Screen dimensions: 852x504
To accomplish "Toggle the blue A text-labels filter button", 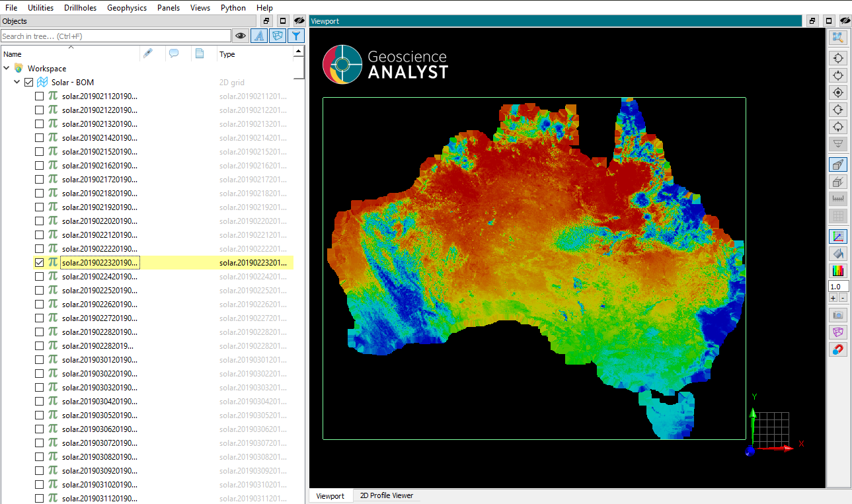I will (260, 36).
